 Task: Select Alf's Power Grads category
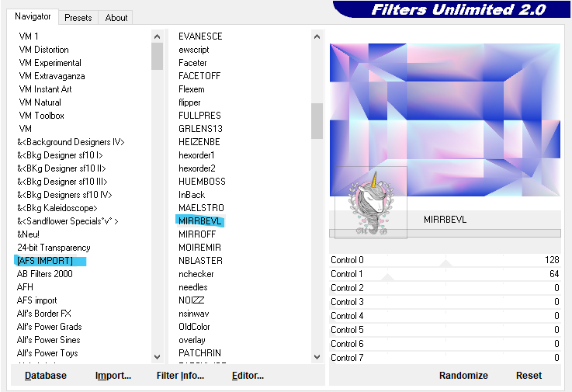click(49, 326)
